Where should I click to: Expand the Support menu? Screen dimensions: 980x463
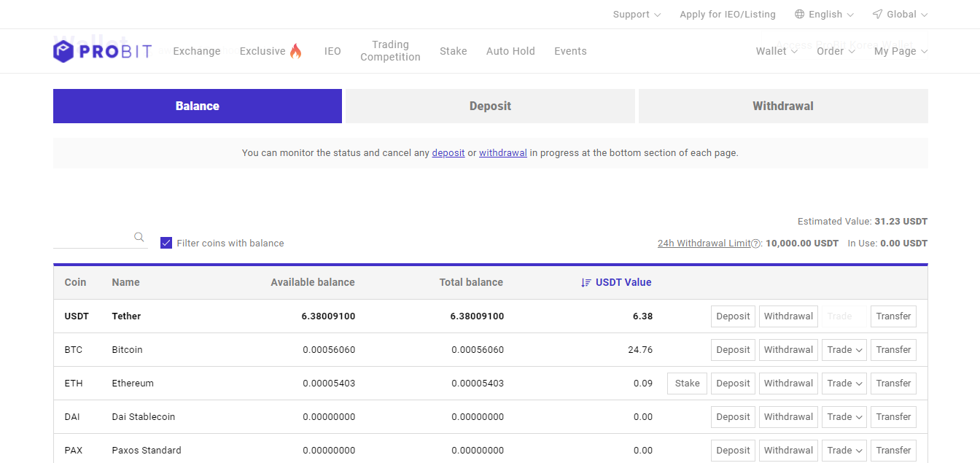pos(637,15)
